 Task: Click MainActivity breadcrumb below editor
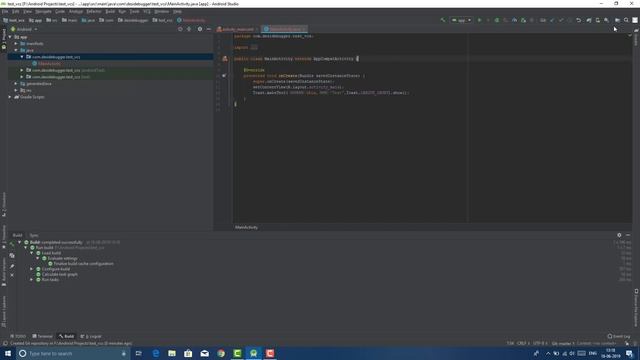click(247, 227)
